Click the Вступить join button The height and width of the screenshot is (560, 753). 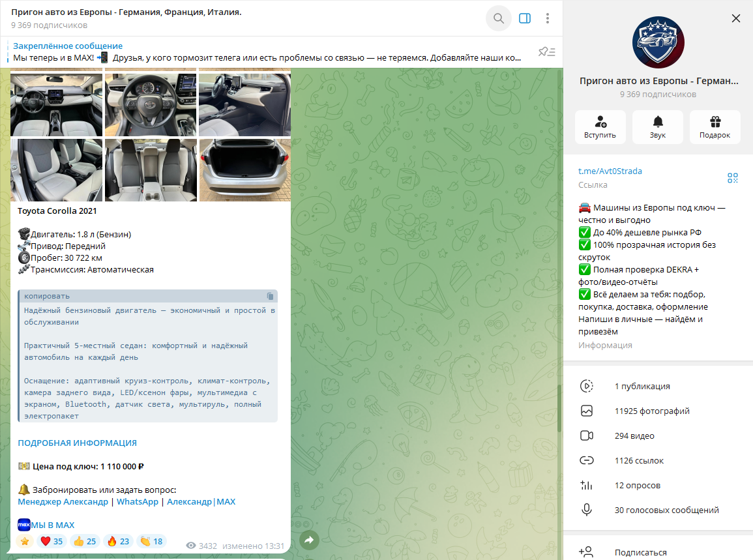pos(600,127)
